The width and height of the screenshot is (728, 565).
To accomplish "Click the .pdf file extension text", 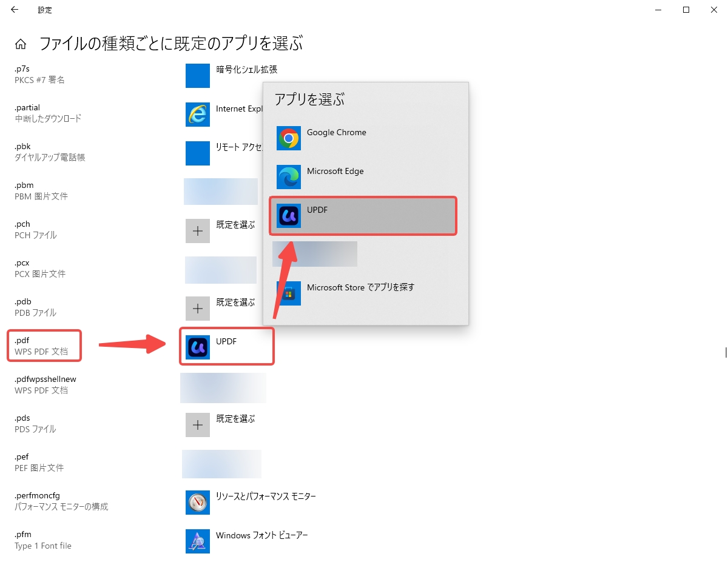I will [x=22, y=340].
